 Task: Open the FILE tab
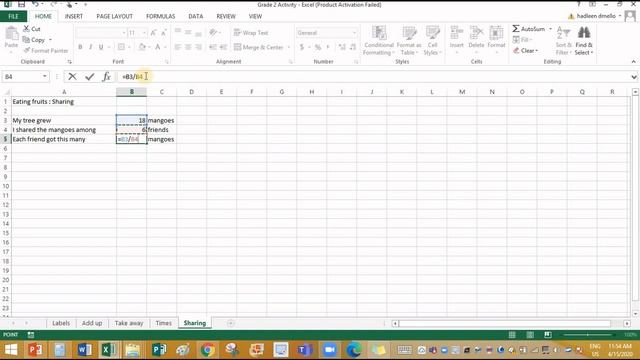(13, 16)
